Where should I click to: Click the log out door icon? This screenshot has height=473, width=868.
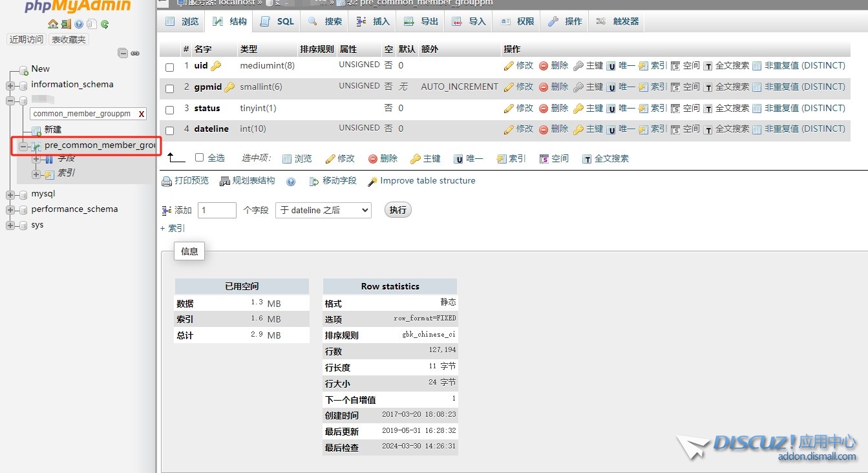pyautogui.click(x=66, y=25)
